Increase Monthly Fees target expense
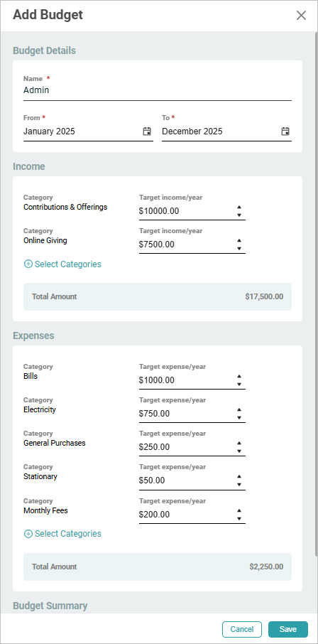This screenshot has width=318, height=644. 239,510
